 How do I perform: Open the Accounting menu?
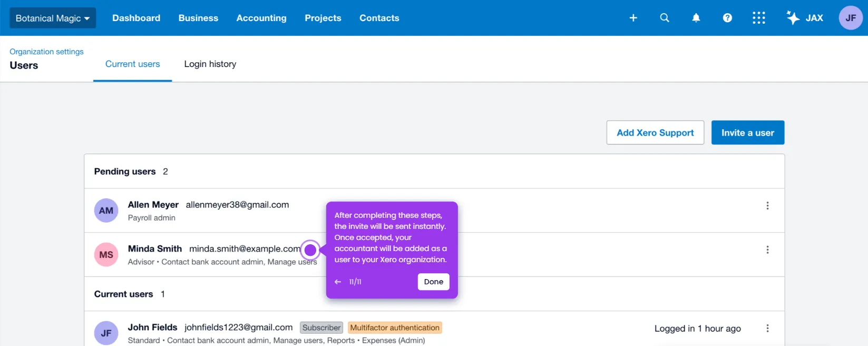coord(261,18)
